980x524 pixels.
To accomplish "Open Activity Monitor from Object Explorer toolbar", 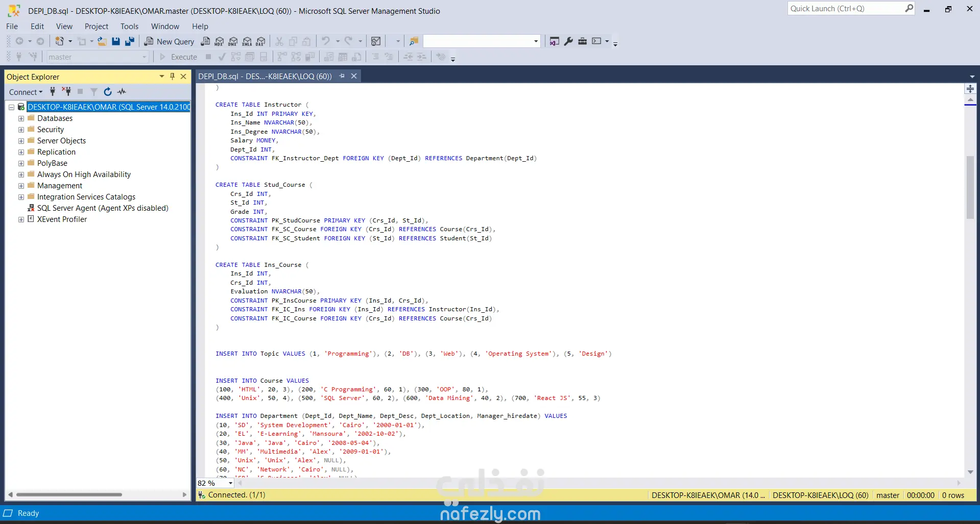I will pyautogui.click(x=122, y=92).
